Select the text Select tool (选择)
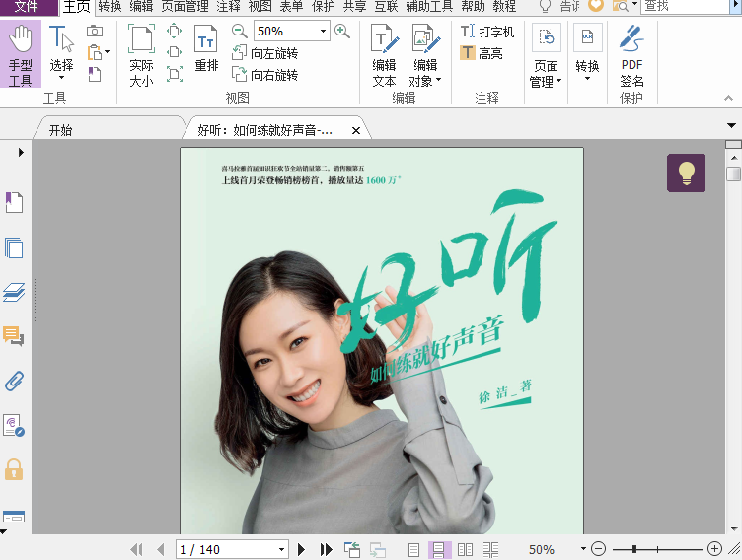 [61, 53]
